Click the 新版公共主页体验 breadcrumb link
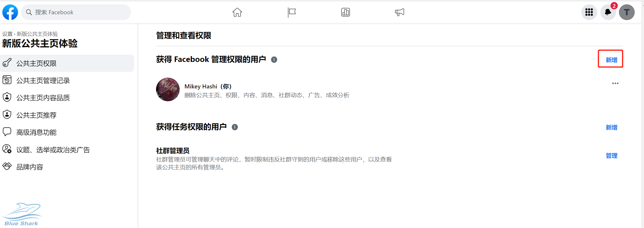 37,34
